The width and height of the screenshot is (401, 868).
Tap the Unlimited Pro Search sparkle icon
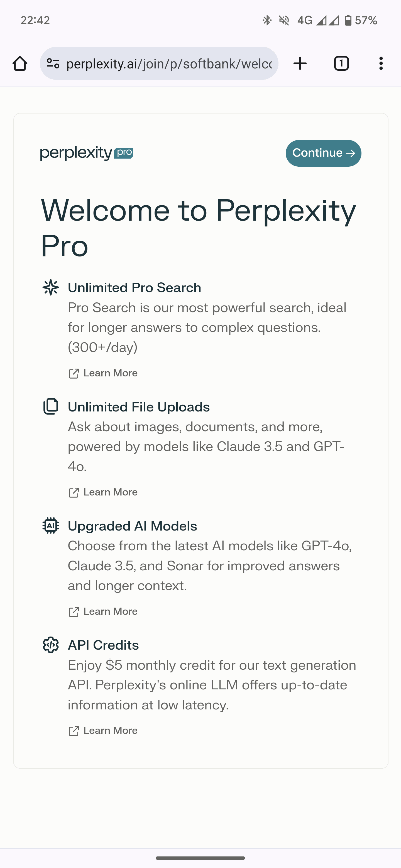point(51,287)
